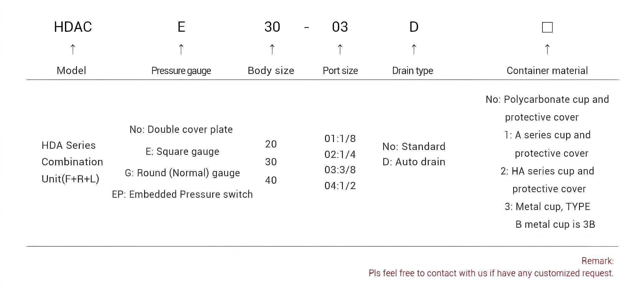The width and height of the screenshot is (644, 291).
Task: Select the EP: Embedded Pressure switch option
Action: (x=182, y=194)
